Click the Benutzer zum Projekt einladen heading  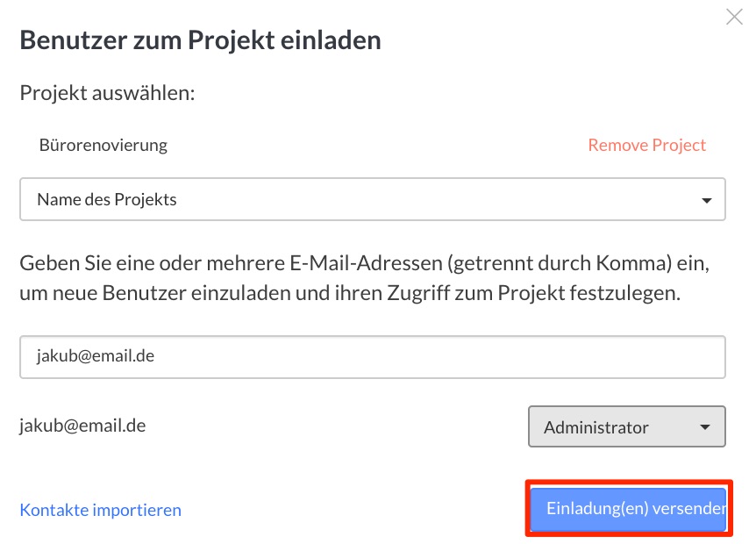[x=200, y=40]
